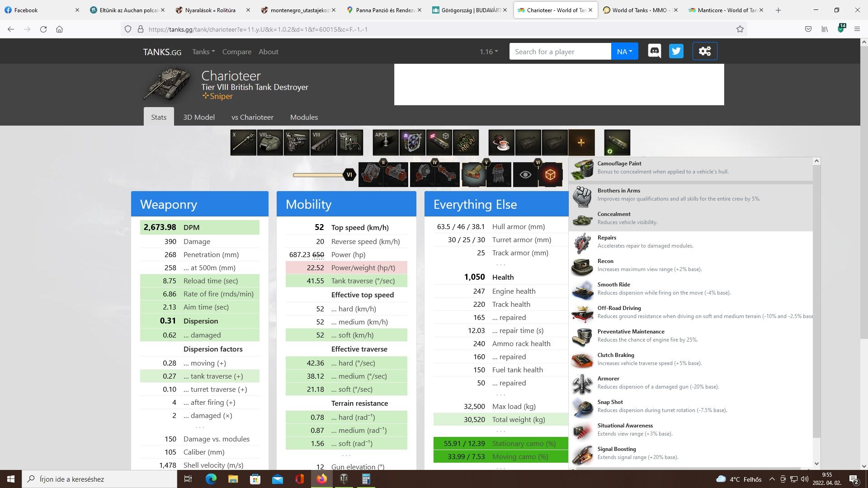Open the 1.16 game version dropdown
The image size is (868, 488).
[x=489, y=52]
